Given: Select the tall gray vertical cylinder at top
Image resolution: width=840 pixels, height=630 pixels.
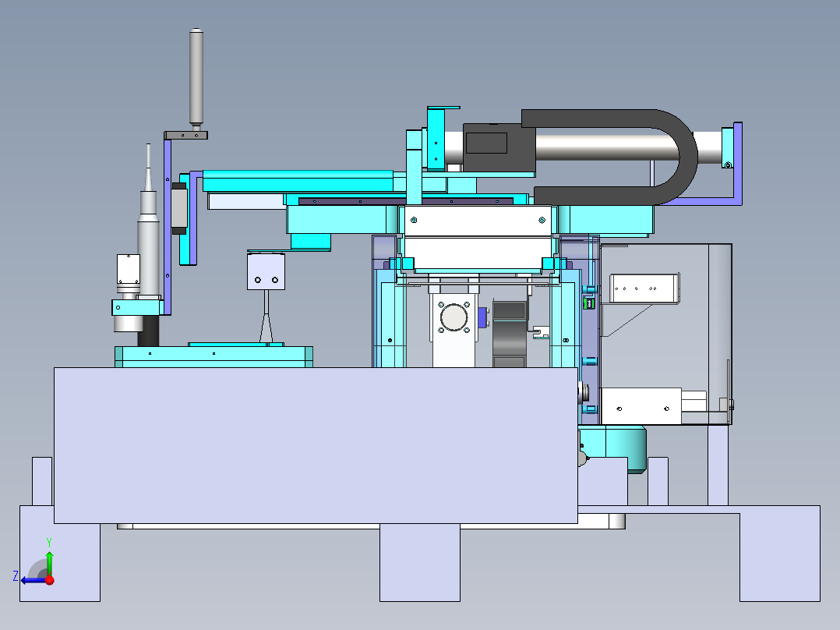Looking at the screenshot, I should (x=196, y=78).
